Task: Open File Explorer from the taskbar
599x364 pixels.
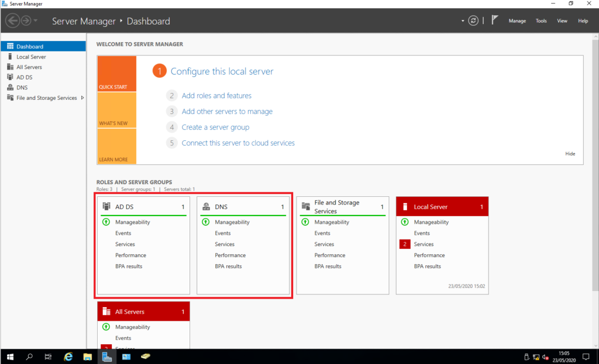Action: (x=88, y=357)
